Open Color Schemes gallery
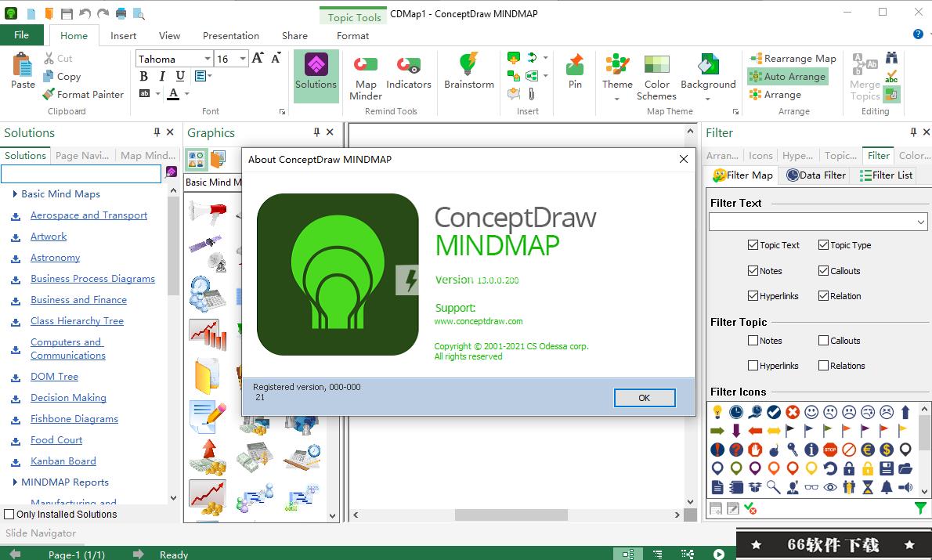 656,78
